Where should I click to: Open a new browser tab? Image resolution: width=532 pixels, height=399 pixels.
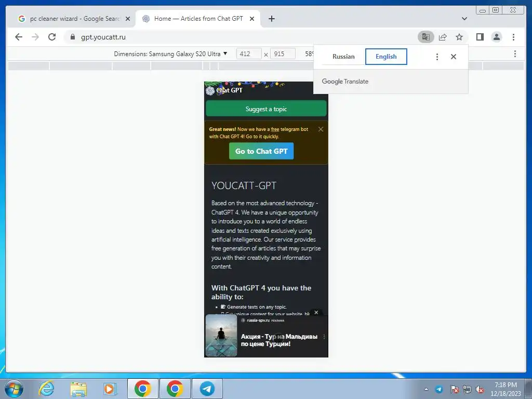(272, 19)
